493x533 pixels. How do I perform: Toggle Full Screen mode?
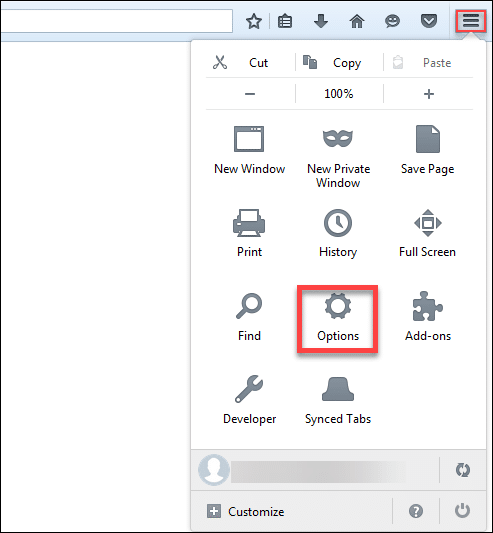coord(427,234)
